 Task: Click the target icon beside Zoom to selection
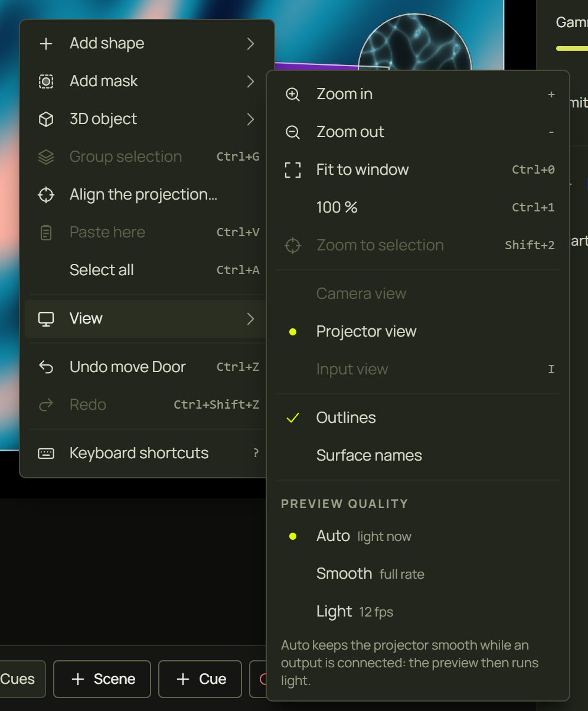[293, 246]
